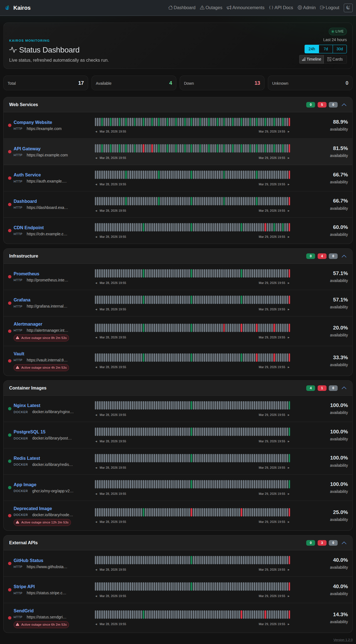Click Deprecated Image active outage badge

(x=42, y=522)
